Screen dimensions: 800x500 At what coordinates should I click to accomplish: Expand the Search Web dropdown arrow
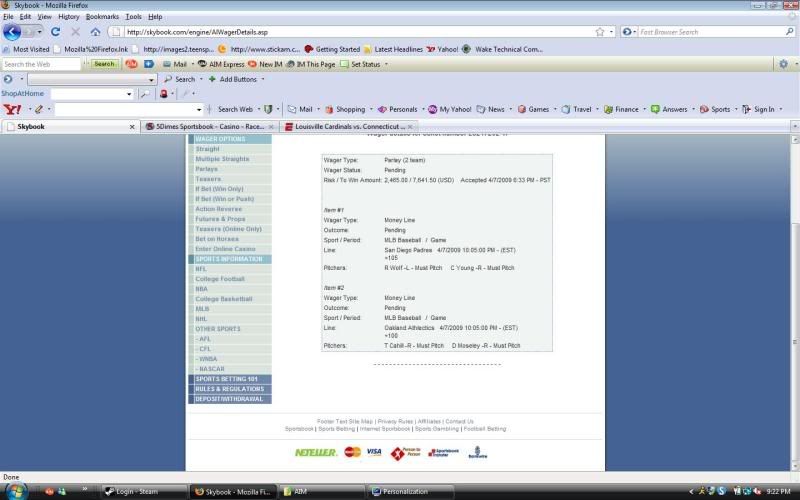[259, 109]
